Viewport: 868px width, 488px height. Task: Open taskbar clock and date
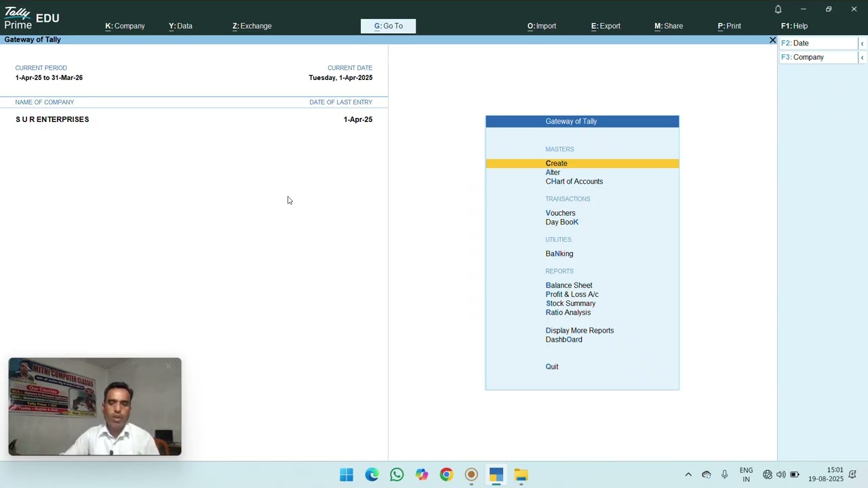click(x=825, y=474)
